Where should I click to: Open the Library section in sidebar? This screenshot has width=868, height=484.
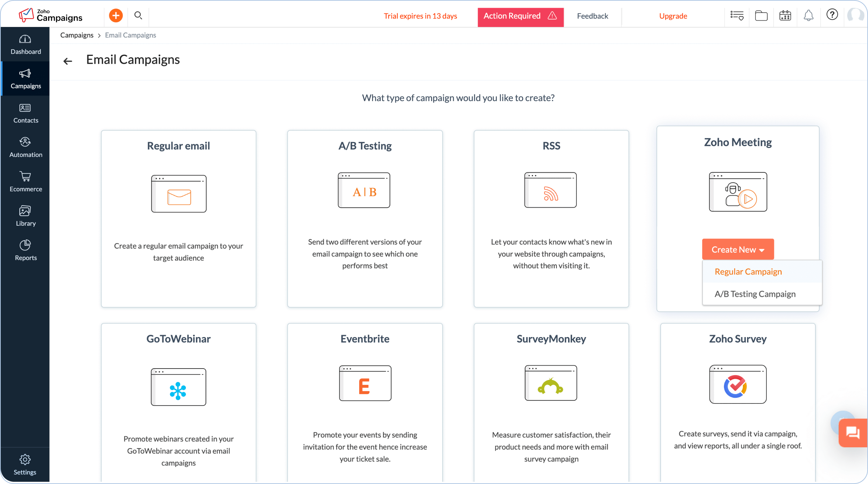point(25,216)
